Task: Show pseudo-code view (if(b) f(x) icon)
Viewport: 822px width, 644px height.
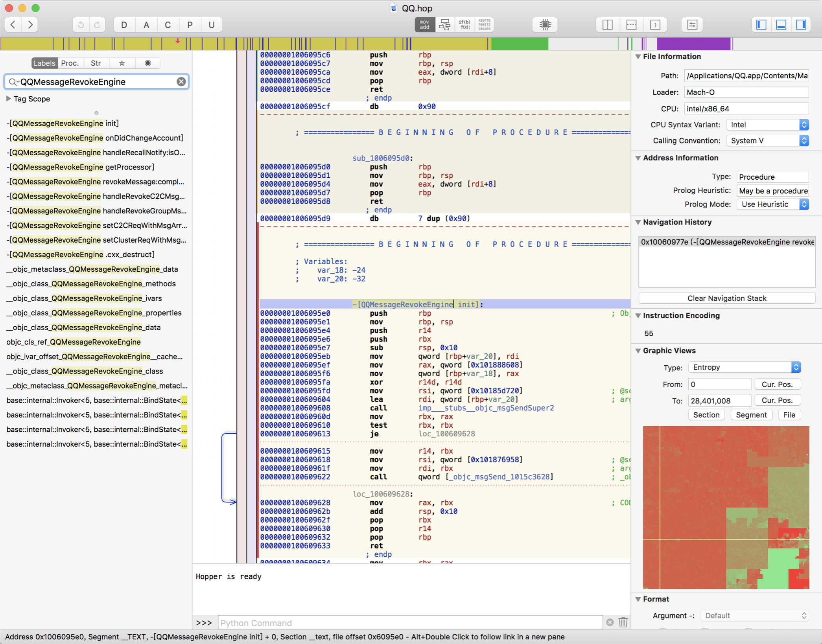Action: click(464, 24)
